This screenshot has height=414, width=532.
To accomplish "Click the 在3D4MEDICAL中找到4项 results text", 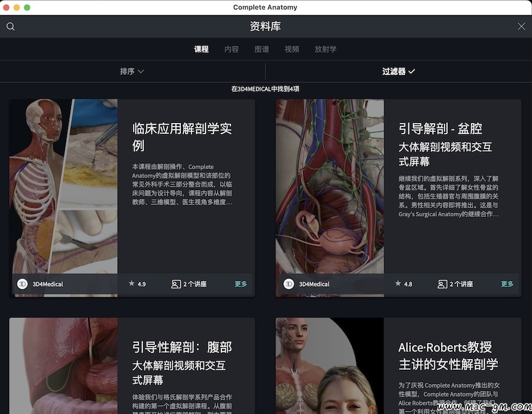I will point(265,89).
